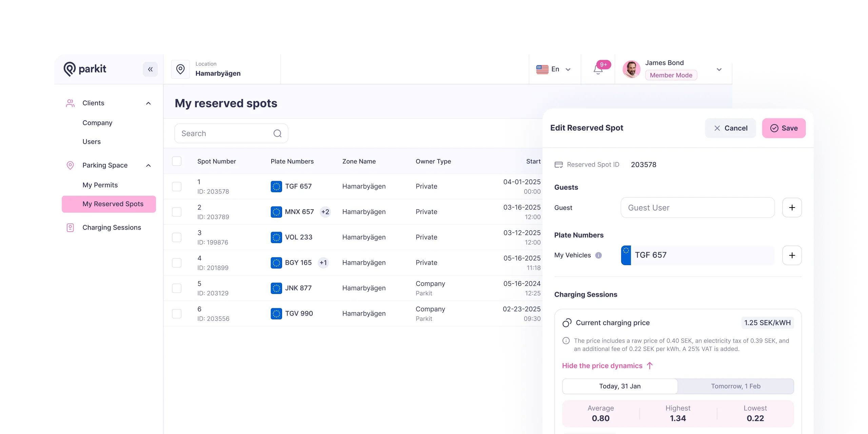Screen dimensions: 868x434
Task: Add guest with plus button
Action: [792, 208]
